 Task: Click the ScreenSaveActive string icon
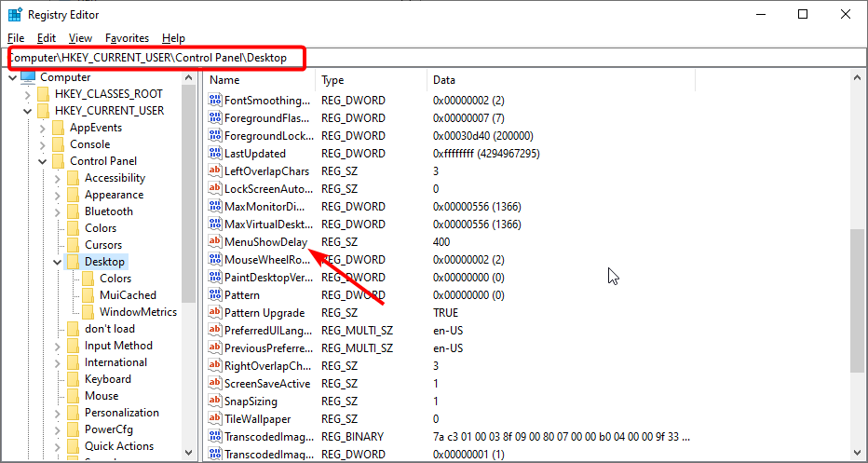[x=215, y=384]
